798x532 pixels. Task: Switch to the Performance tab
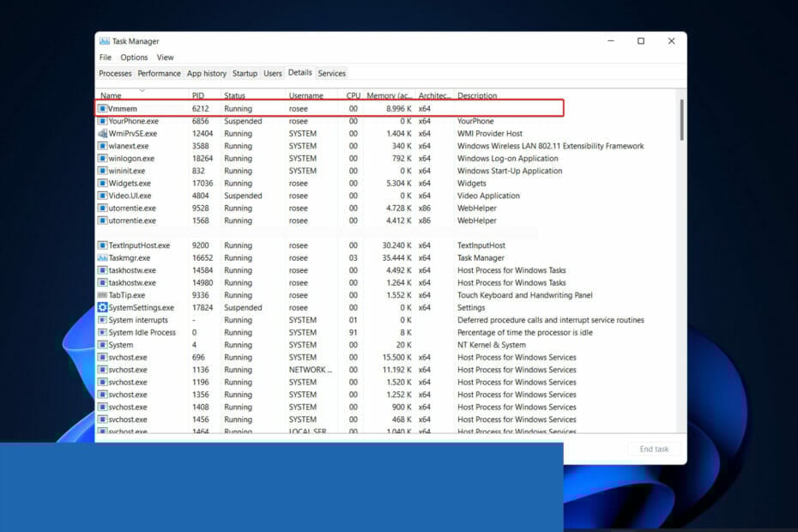tap(159, 73)
